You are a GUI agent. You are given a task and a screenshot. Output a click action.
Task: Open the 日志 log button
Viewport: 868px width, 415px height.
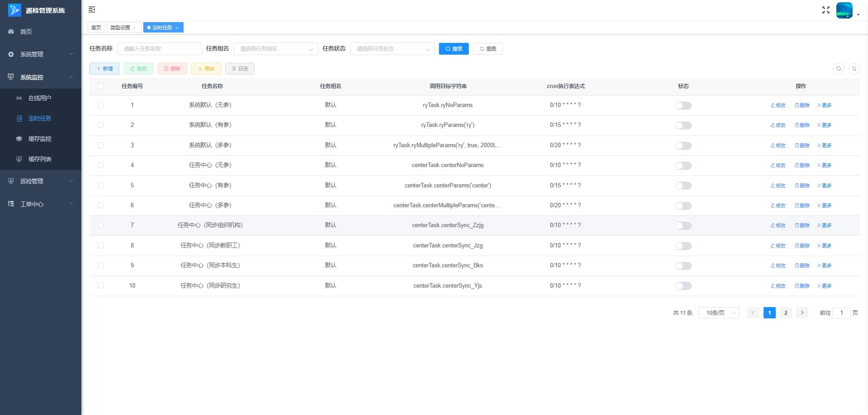pos(240,69)
